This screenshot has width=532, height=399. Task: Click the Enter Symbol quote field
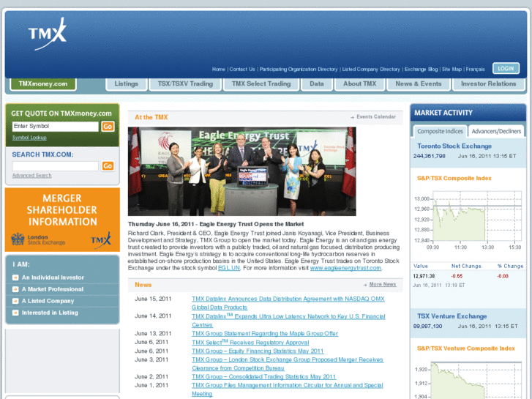pos(56,127)
